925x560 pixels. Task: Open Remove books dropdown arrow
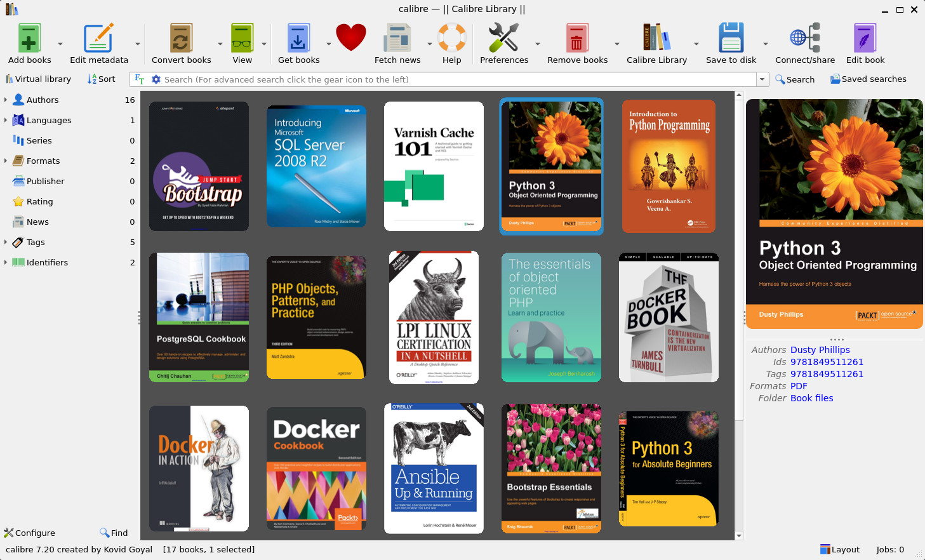(x=616, y=44)
